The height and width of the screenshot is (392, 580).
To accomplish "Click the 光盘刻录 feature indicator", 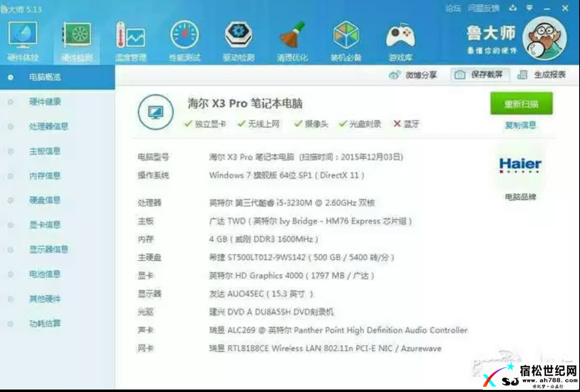I will coord(360,124).
